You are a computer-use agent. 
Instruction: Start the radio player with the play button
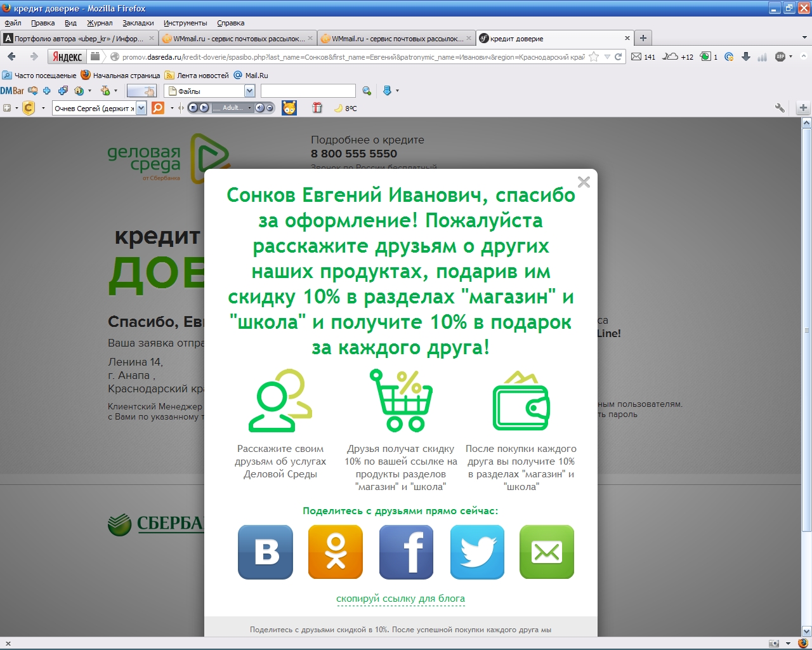(204, 108)
